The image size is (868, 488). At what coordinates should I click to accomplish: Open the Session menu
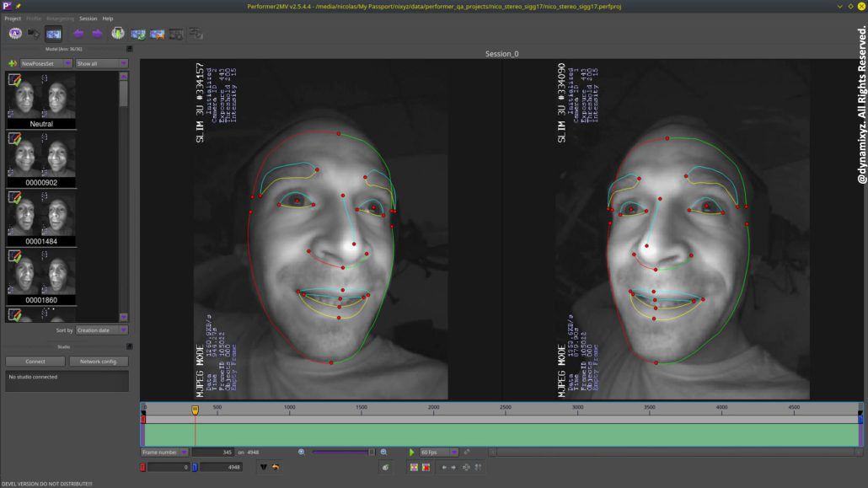[x=88, y=19]
